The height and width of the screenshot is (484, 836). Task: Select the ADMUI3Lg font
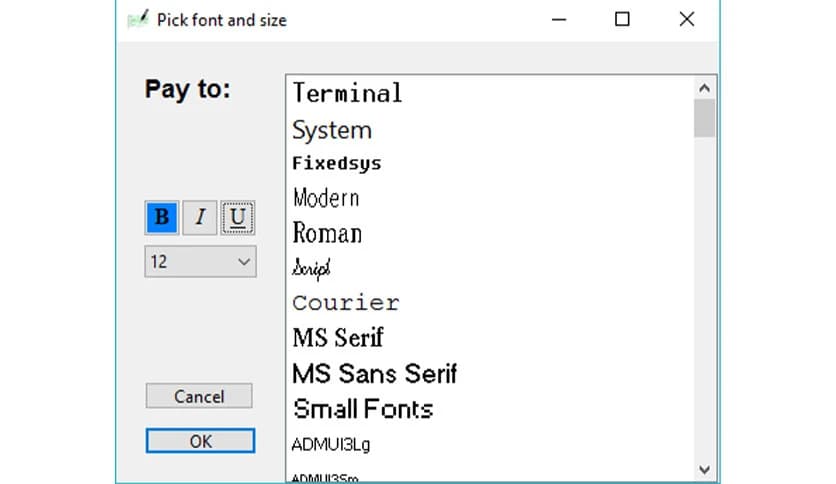[x=331, y=444]
